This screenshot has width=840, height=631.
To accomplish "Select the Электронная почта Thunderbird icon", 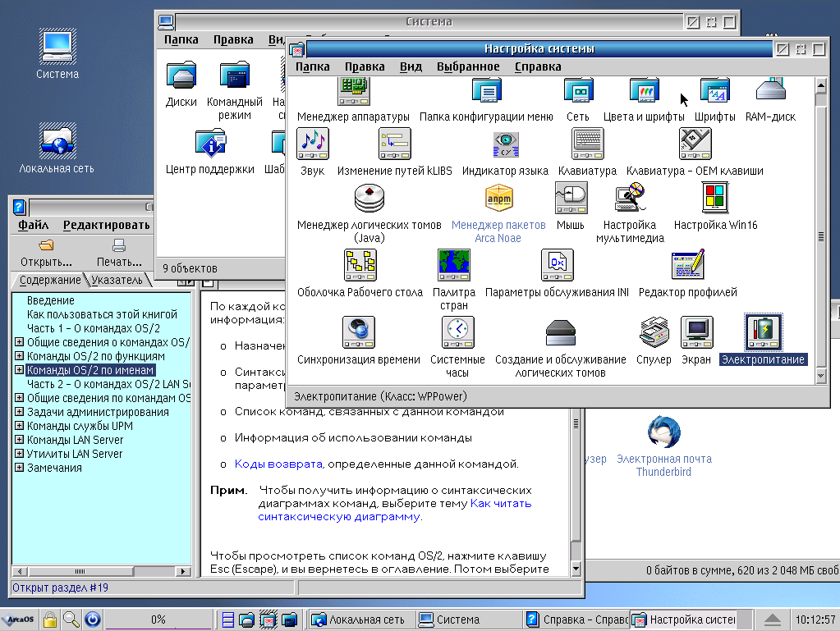I will click(663, 432).
